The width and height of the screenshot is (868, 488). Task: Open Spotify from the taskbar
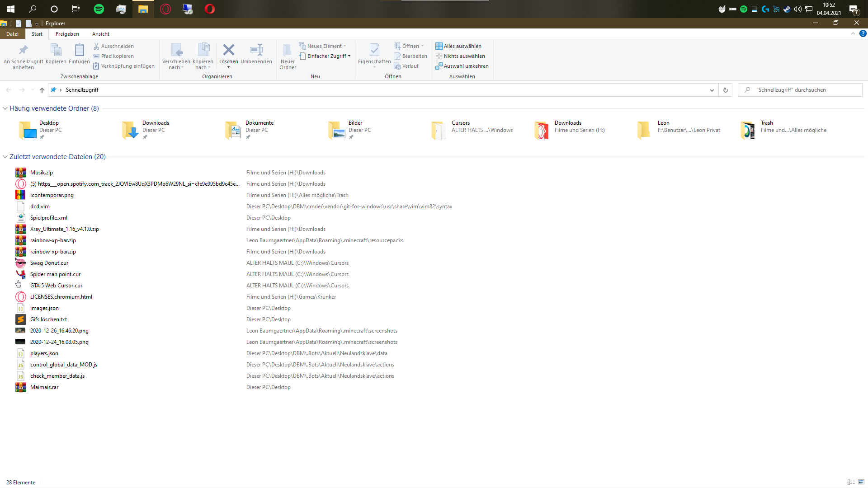pyautogui.click(x=99, y=9)
